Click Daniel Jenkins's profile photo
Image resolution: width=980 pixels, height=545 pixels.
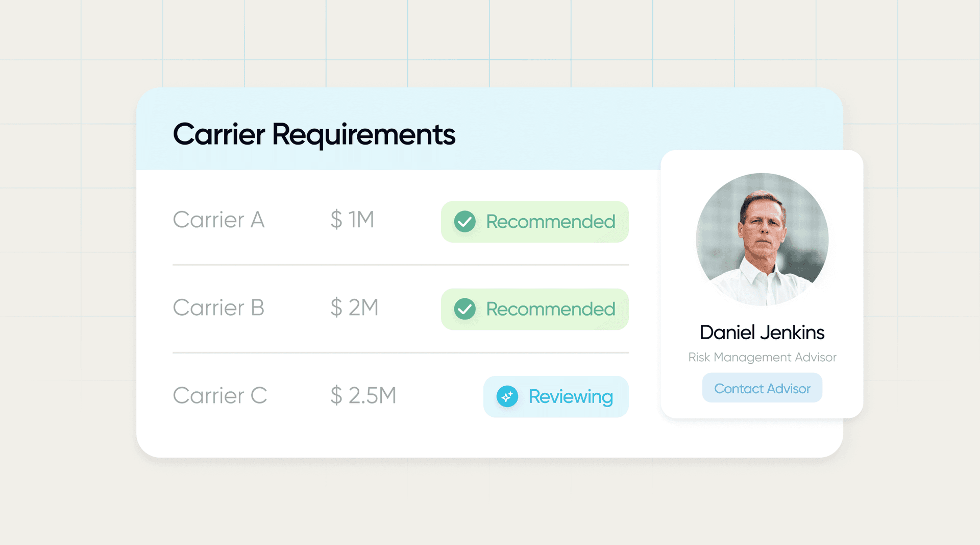762,240
